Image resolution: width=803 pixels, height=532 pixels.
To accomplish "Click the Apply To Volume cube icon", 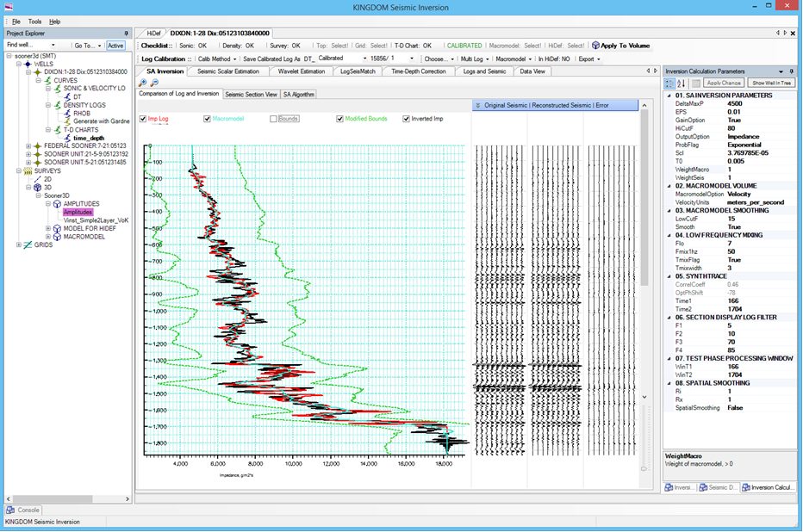I will (x=595, y=46).
